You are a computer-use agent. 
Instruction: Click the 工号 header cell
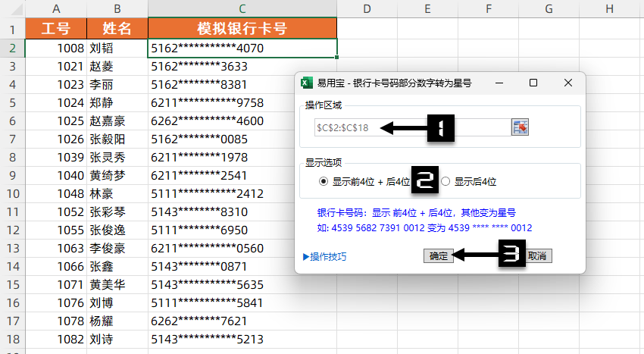(x=56, y=28)
